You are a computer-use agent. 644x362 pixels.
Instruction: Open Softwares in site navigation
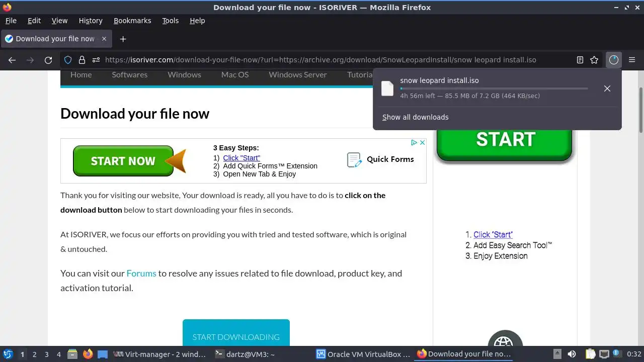[x=130, y=74]
